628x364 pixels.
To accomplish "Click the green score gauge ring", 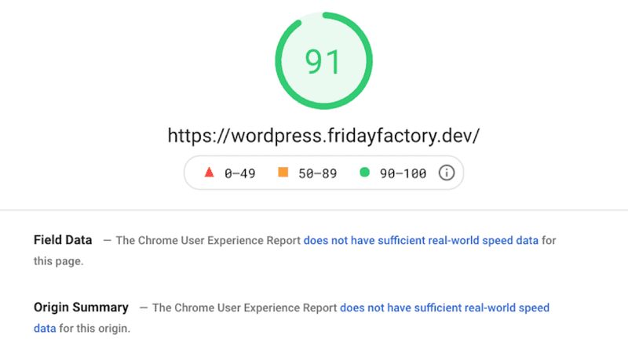I will [x=280, y=63].
